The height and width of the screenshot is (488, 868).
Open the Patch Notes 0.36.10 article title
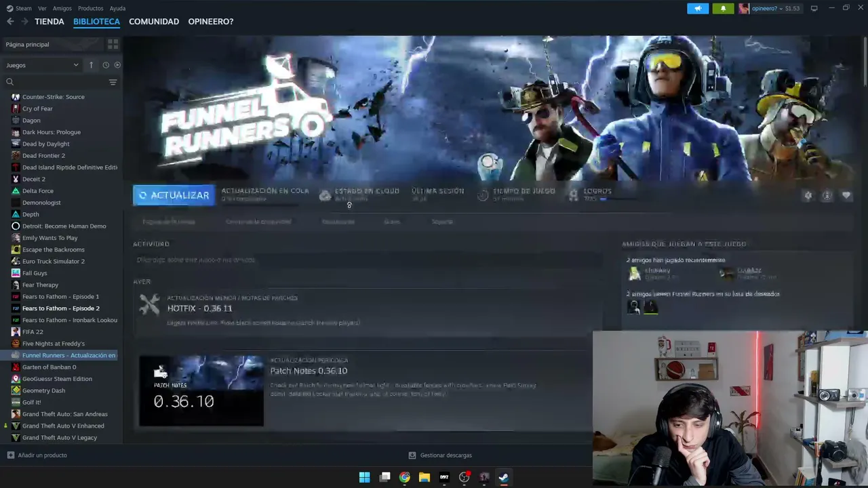309,371
